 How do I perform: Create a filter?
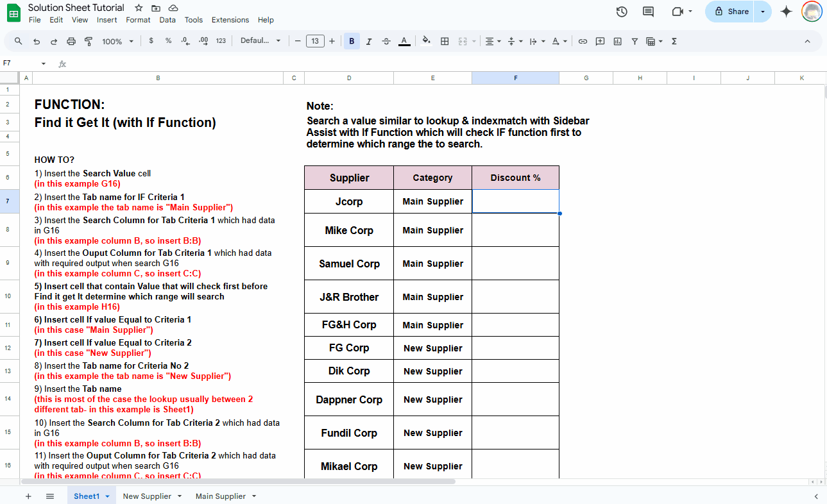point(635,41)
